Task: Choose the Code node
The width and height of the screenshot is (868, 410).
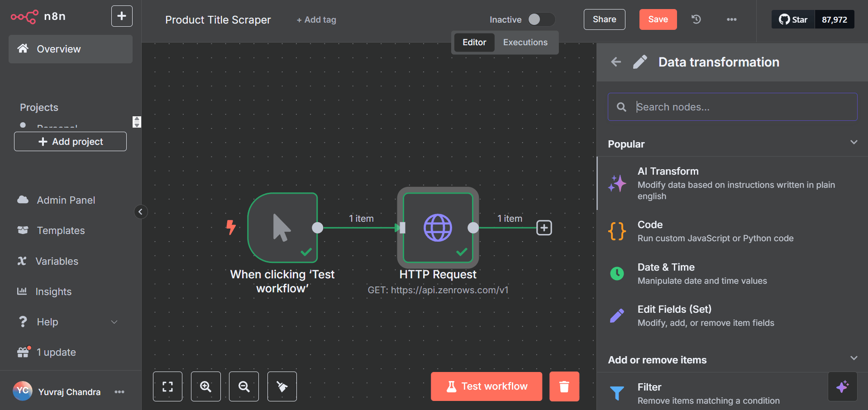Action: 732,231
